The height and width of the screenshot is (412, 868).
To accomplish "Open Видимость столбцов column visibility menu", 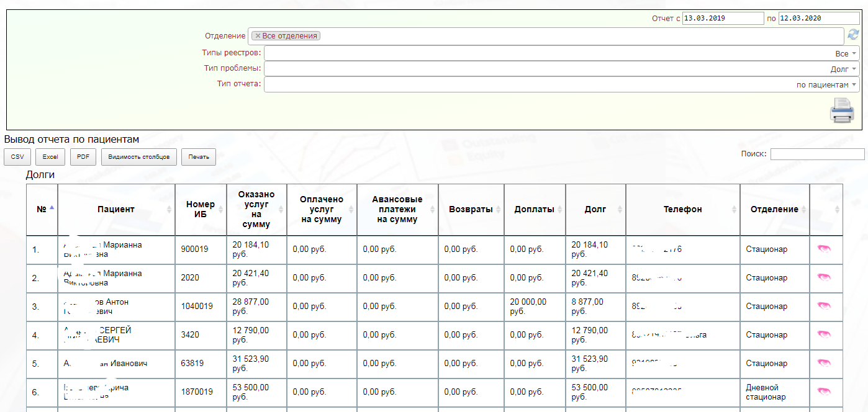I will (x=138, y=157).
